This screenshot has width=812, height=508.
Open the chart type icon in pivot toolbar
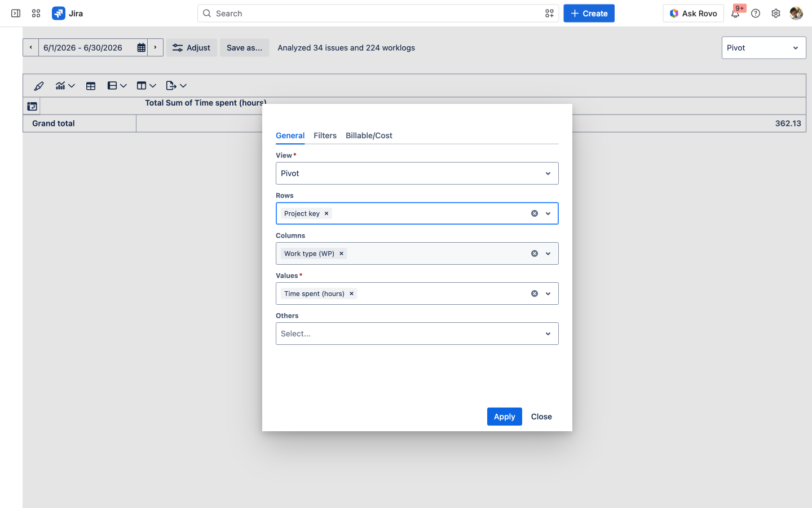[65, 86]
